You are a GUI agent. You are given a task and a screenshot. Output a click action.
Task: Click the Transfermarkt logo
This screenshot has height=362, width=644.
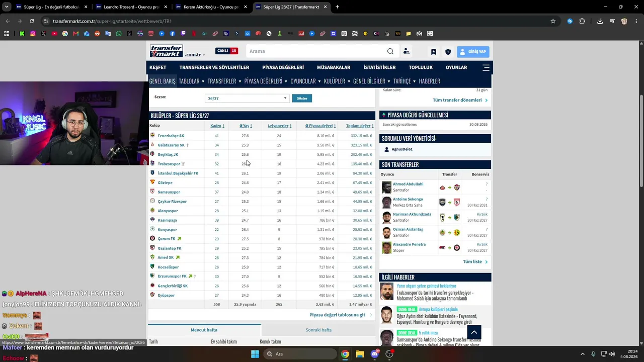166,51
